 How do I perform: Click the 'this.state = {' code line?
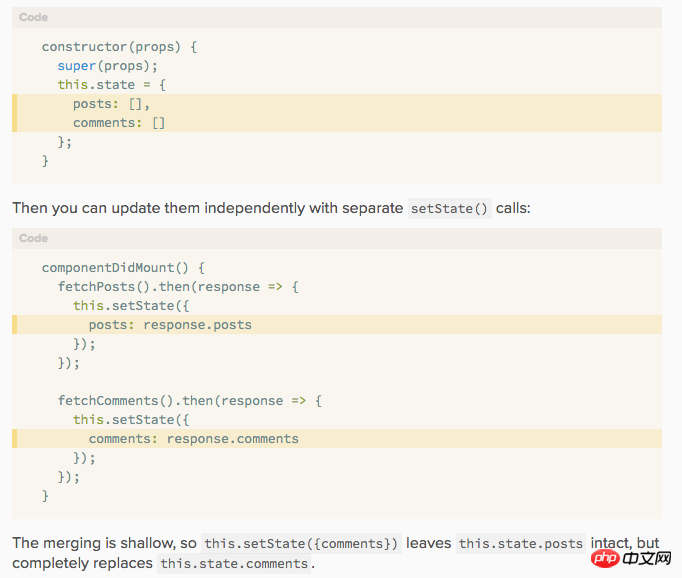tap(111, 85)
